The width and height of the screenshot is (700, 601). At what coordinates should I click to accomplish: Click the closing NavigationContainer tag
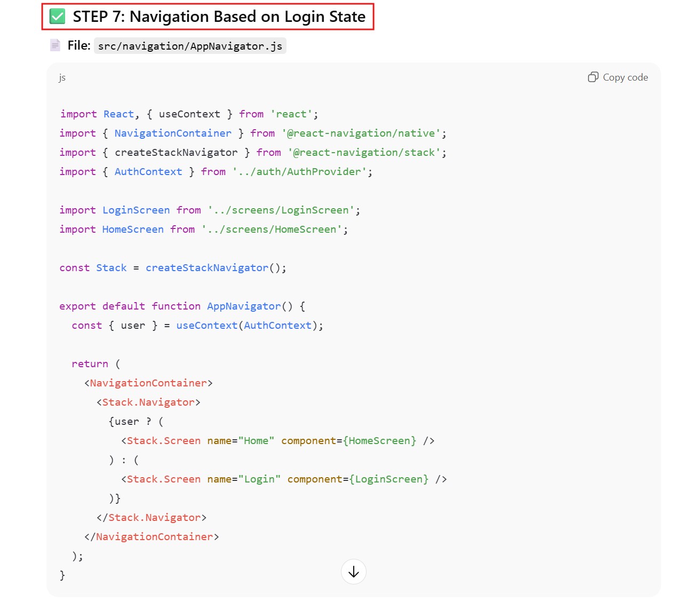click(152, 536)
